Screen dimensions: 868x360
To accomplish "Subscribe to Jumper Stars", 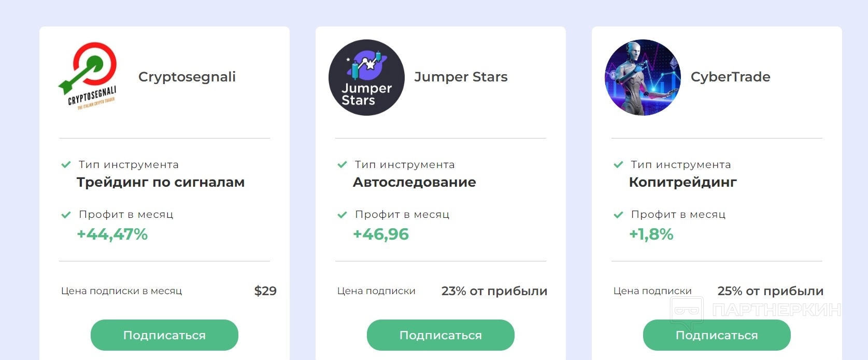I will coord(440,335).
